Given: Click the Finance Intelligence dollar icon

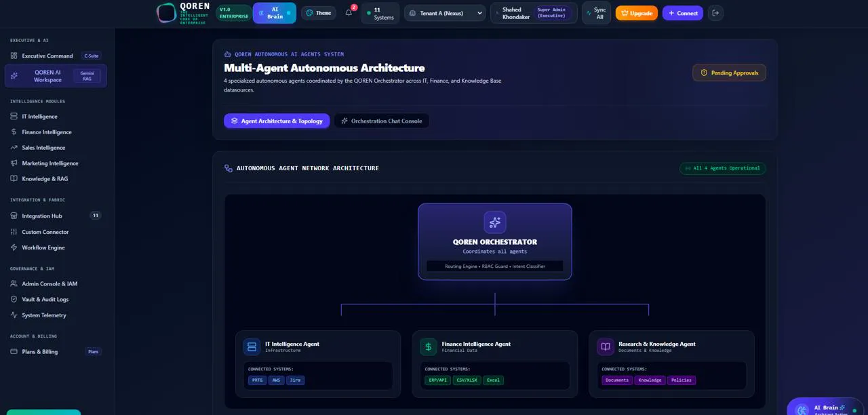Looking at the screenshot, I should [14, 132].
